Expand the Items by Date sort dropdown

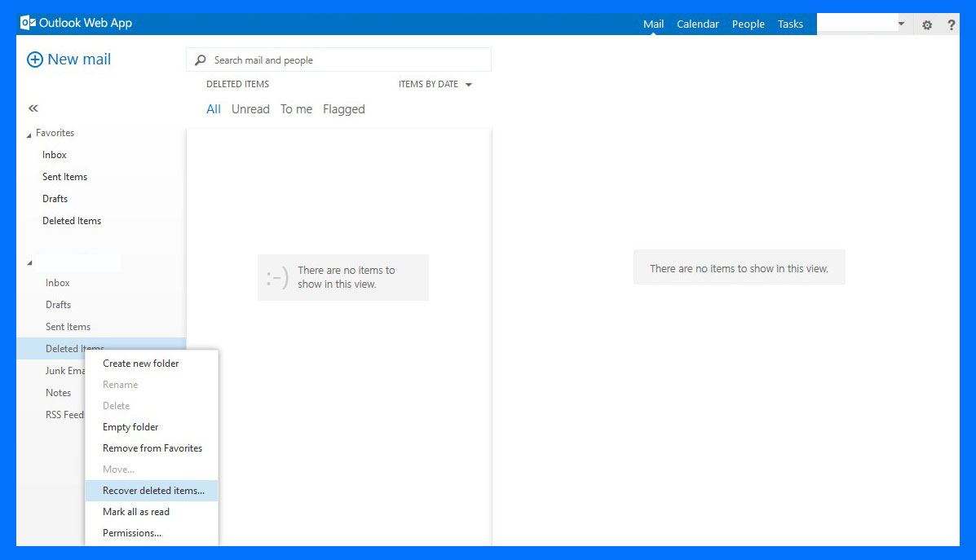pyautogui.click(x=468, y=85)
